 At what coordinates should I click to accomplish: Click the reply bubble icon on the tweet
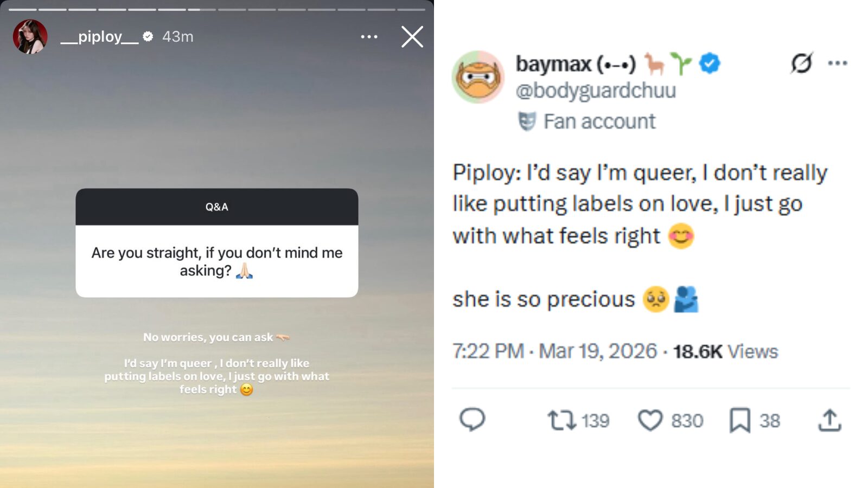[473, 420]
